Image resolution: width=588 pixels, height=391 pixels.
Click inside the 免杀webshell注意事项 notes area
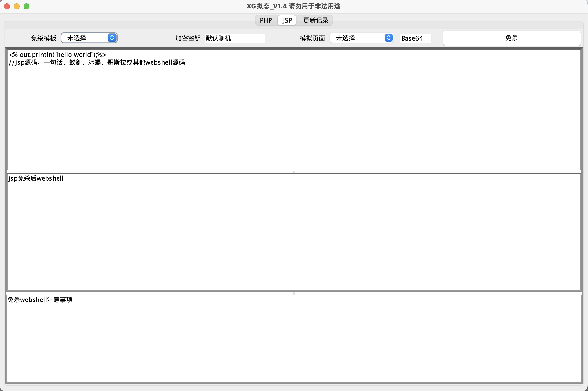click(x=294, y=339)
